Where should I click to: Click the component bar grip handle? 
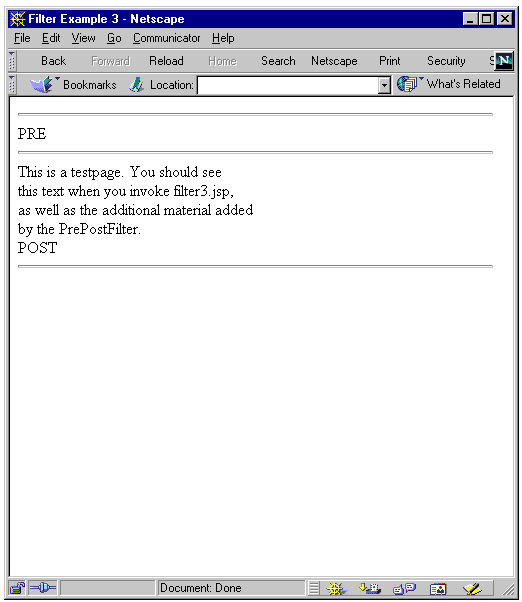pos(314,588)
